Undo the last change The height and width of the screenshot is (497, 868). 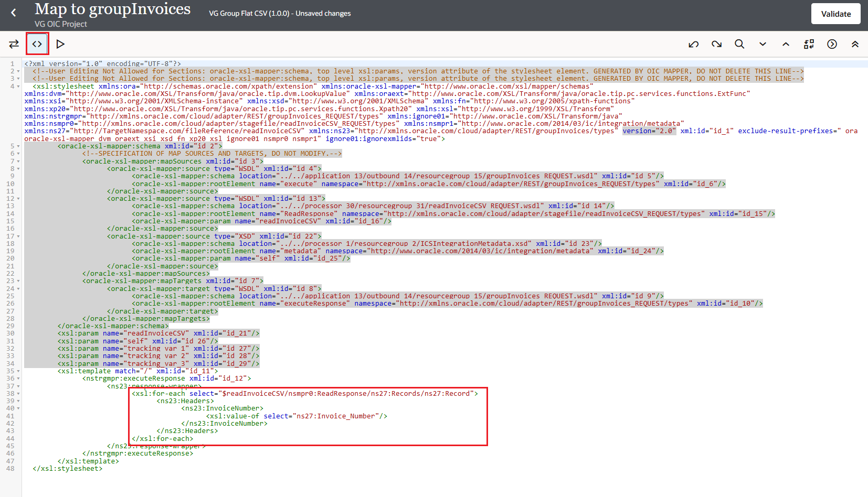[x=694, y=44]
